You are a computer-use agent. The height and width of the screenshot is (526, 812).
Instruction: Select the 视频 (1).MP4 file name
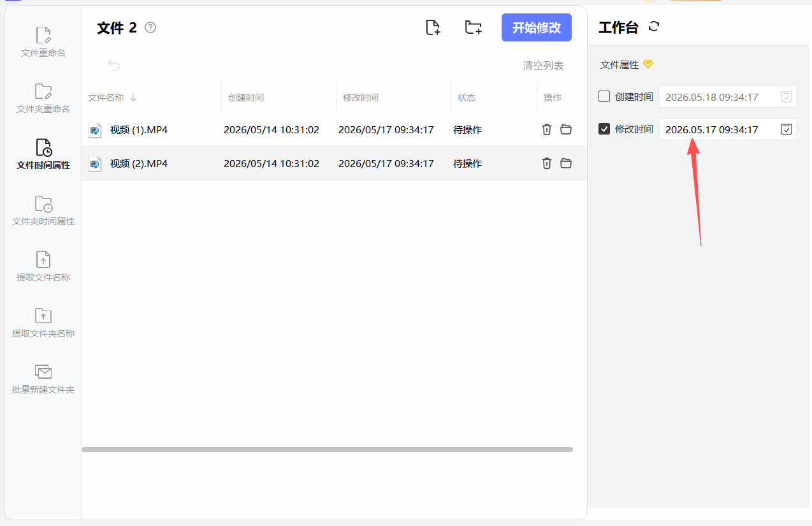coord(139,129)
